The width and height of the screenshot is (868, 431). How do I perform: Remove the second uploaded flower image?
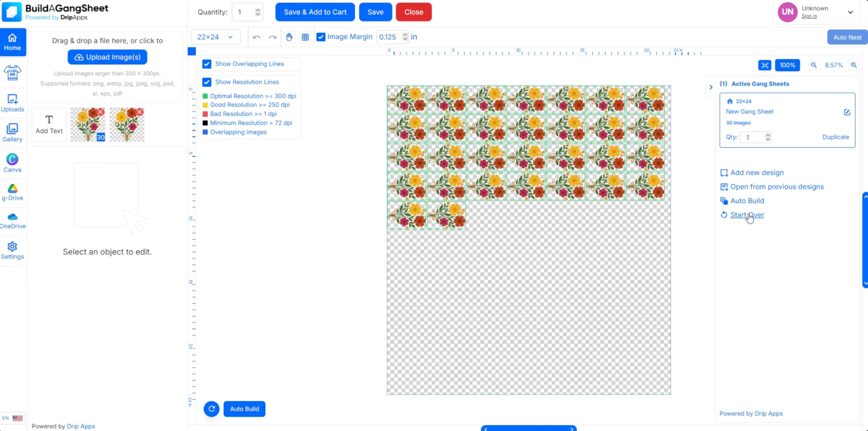(140, 112)
